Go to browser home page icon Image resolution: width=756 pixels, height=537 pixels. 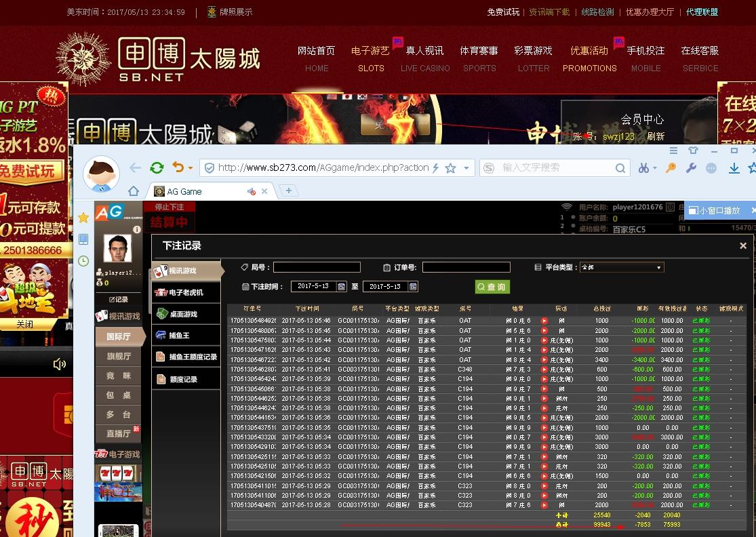pyautogui.click(x=134, y=191)
